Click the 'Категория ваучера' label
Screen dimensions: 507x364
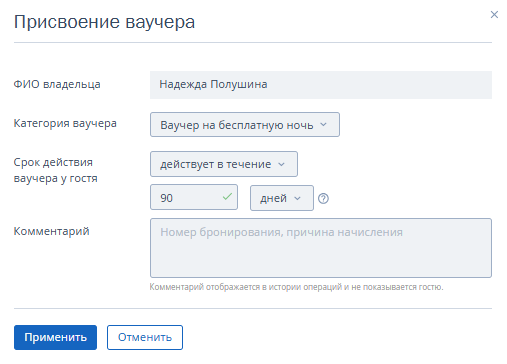point(65,123)
